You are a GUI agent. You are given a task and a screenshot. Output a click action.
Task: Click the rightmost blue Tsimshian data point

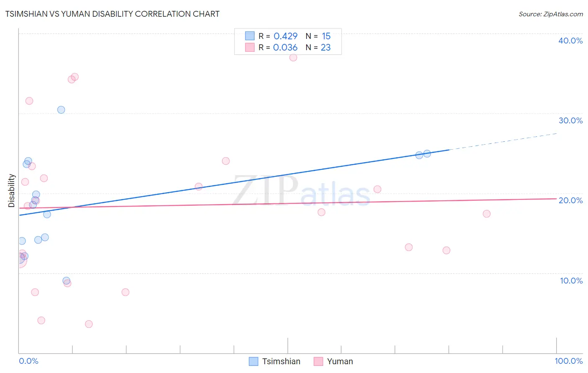coord(427,153)
